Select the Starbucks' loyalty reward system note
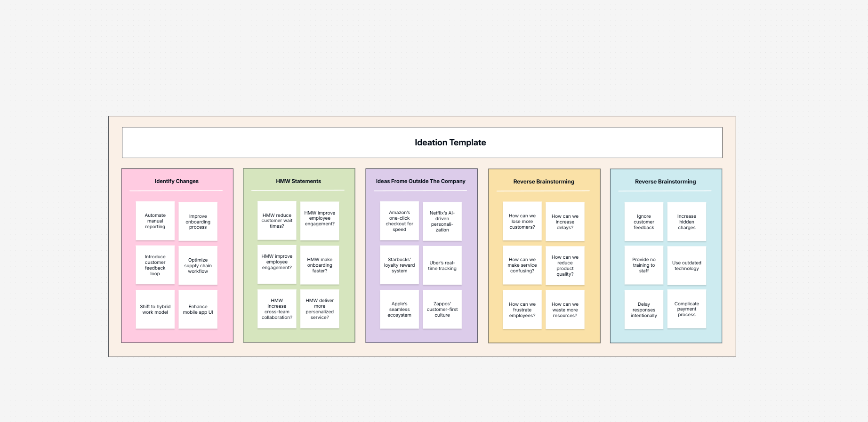The width and height of the screenshot is (868, 422). pos(399,265)
